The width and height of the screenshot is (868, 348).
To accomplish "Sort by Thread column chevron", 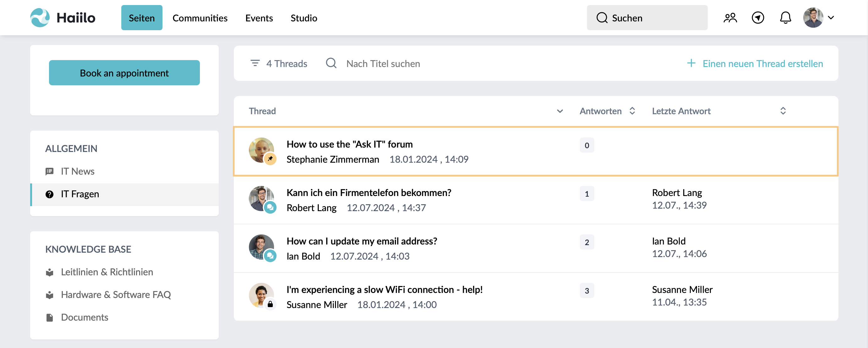I will tap(560, 111).
